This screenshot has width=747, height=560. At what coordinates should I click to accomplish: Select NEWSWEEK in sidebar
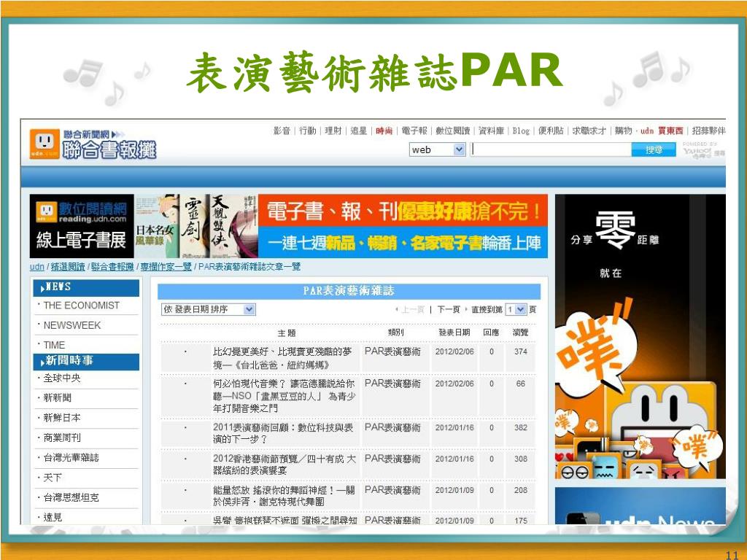click(72, 325)
